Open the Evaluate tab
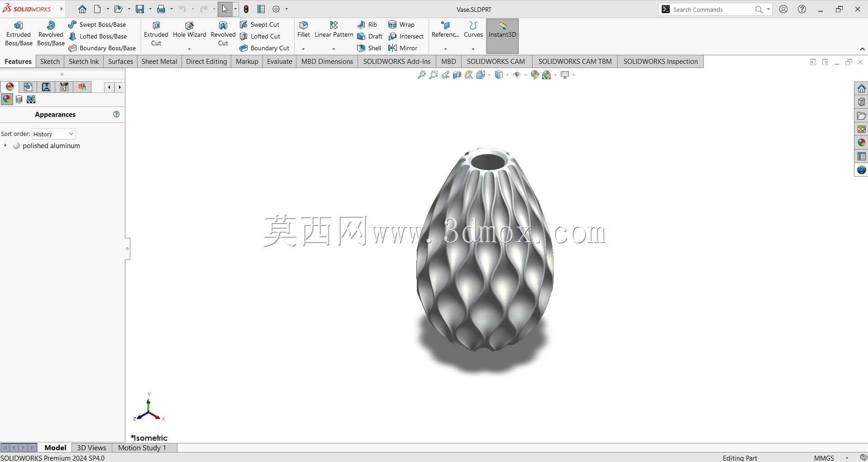 [x=280, y=62]
